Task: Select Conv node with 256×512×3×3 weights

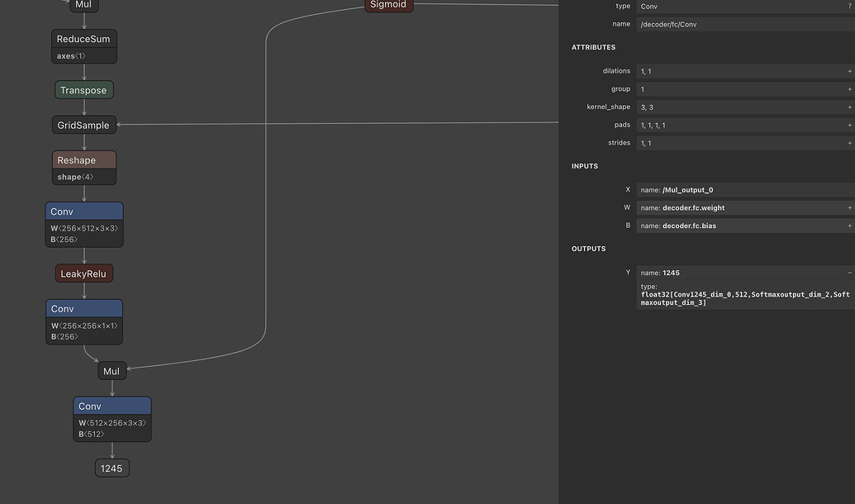Action: (x=84, y=212)
